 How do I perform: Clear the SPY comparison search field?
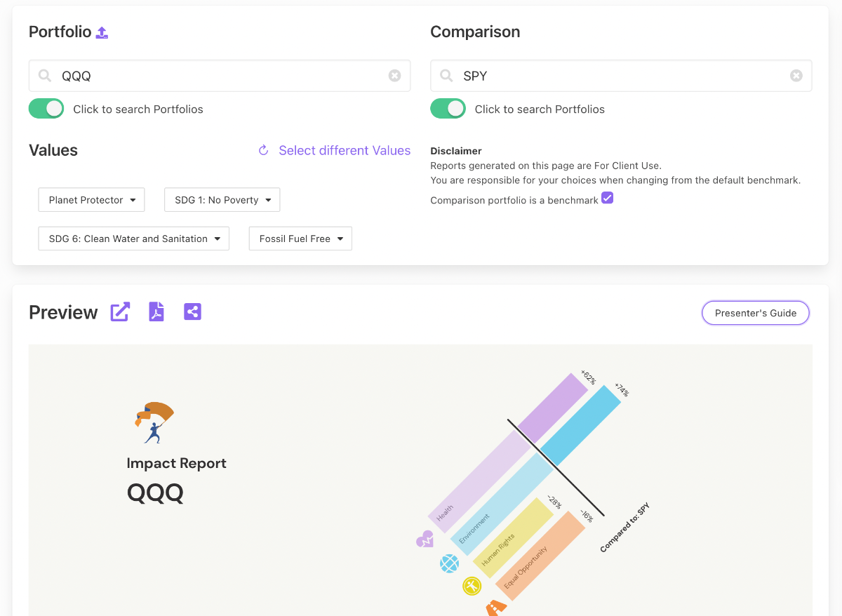tap(796, 76)
